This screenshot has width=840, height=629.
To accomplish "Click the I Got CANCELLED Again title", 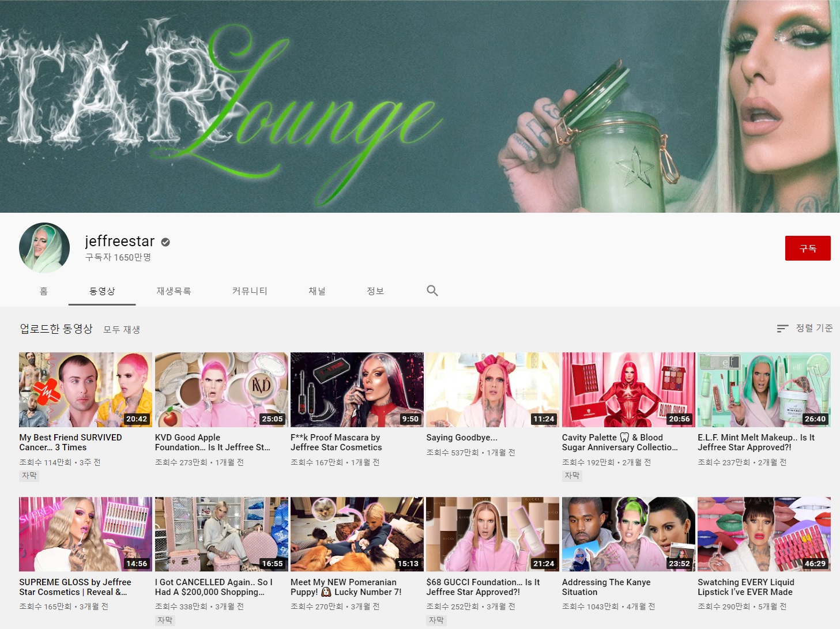I will 213,587.
